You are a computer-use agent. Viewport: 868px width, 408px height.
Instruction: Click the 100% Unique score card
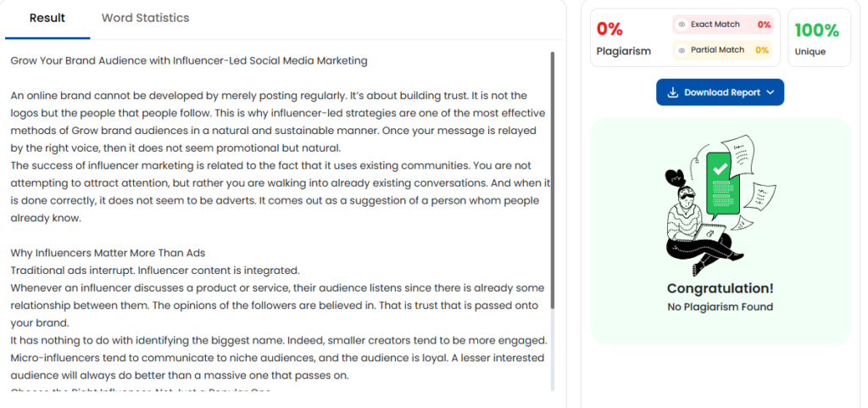(816, 38)
